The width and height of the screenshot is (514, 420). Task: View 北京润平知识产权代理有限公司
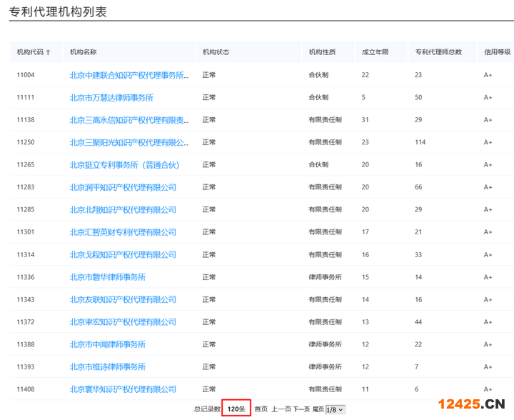pyautogui.click(x=123, y=188)
